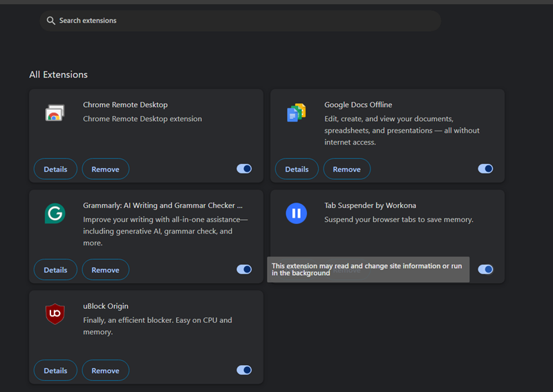The width and height of the screenshot is (553, 392).
Task: Remove the Chrome Remote Desktop extension
Action: (106, 169)
